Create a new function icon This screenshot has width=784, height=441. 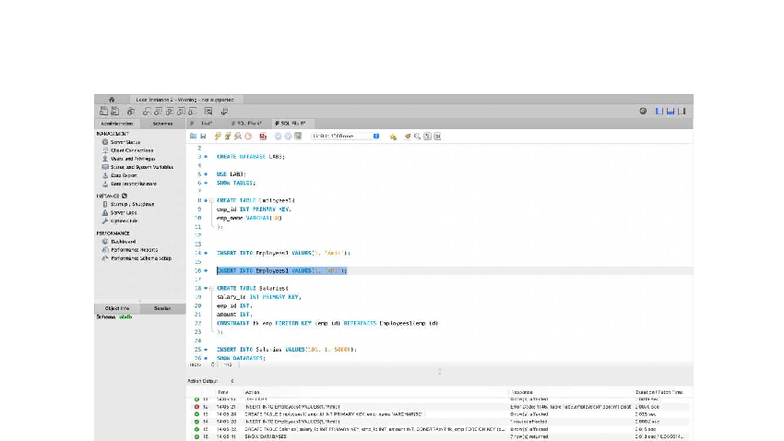tap(192, 111)
